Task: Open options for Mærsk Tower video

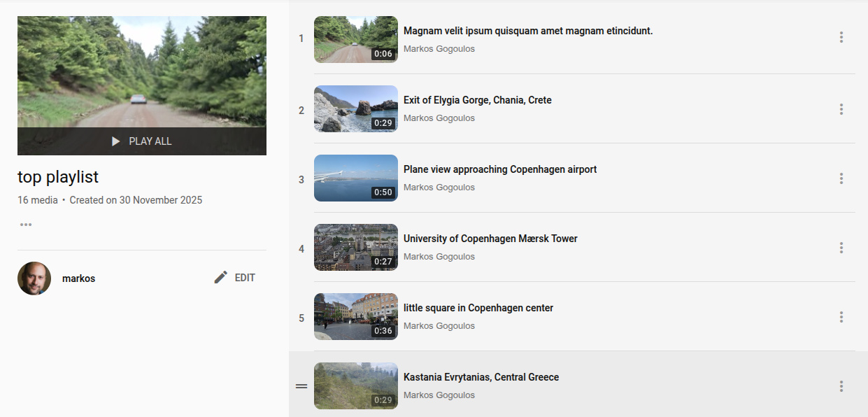Action: (x=841, y=248)
